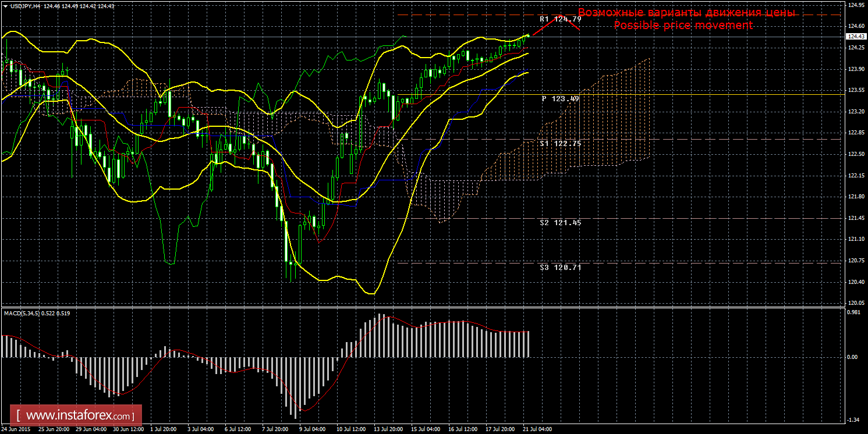Open the www.instaforex.com watermark link

click(x=79, y=416)
